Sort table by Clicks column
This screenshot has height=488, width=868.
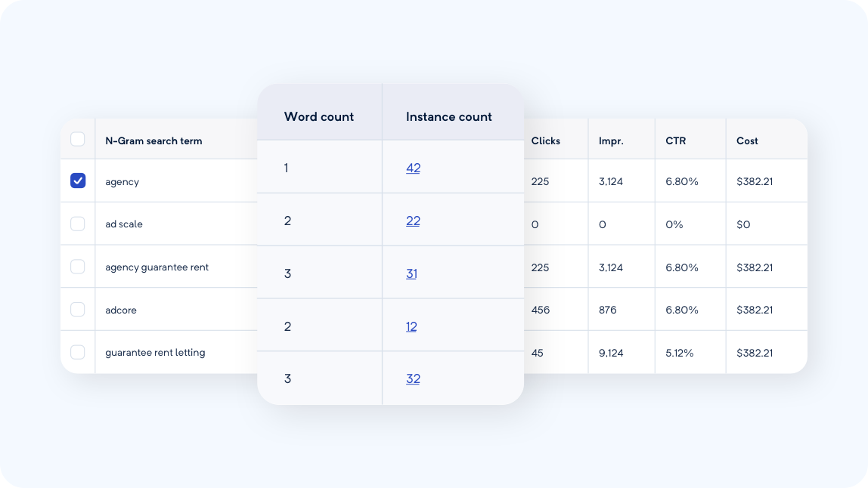click(x=546, y=141)
